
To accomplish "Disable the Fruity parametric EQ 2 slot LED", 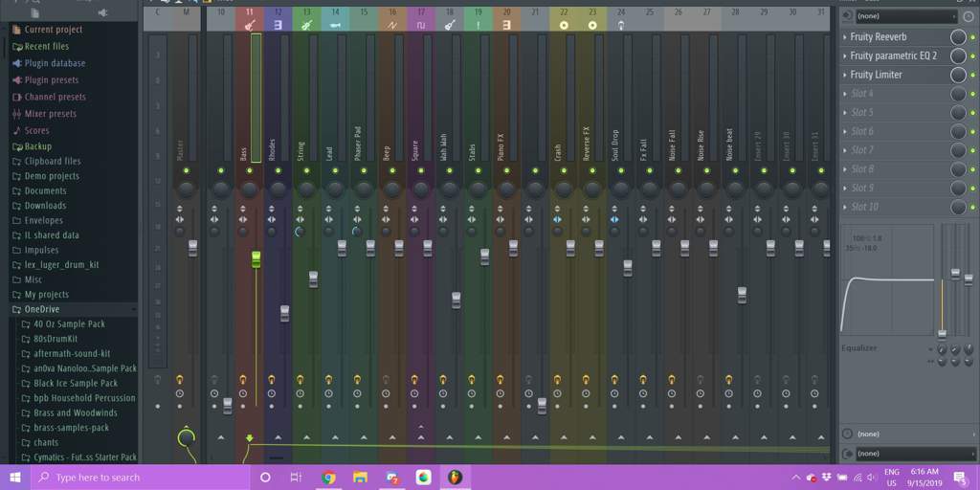I will [972, 56].
